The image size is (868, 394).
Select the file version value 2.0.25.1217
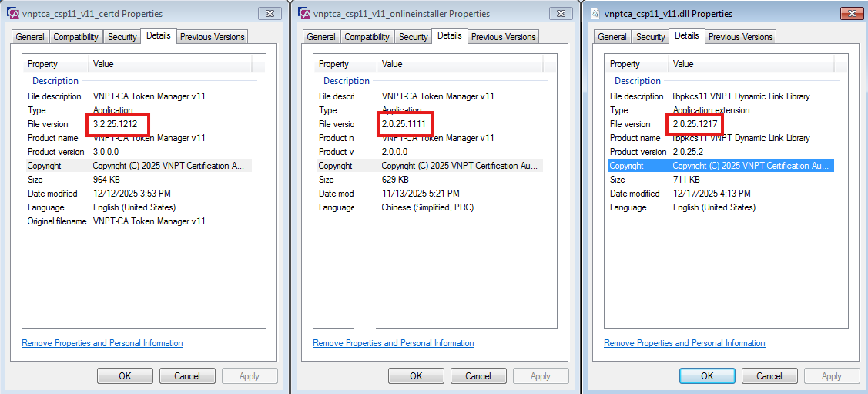(x=695, y=124)
